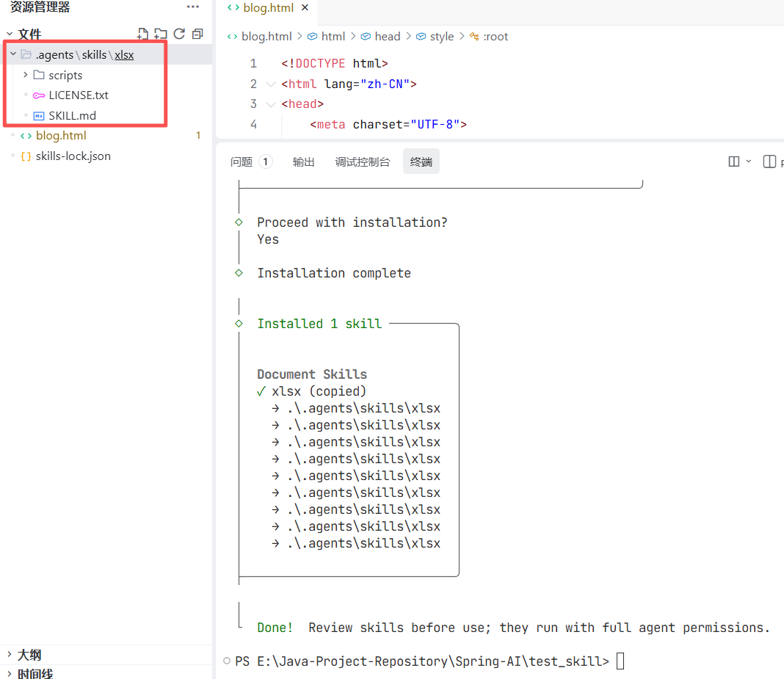Collapse the .agents\skills\xlsx folder
Viewport: 784px width, 679px height.
coord(13,54)
